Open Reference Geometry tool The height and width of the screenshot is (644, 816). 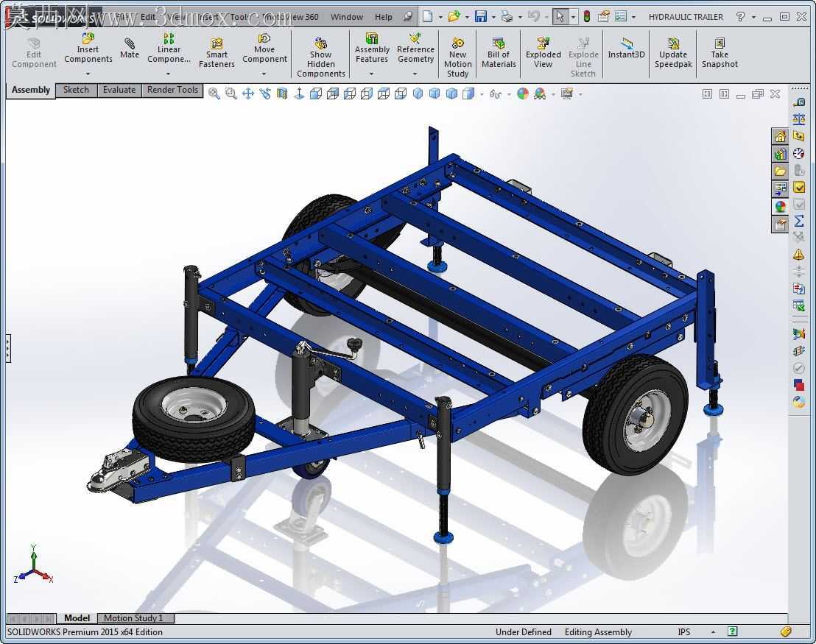coord(415,48)
